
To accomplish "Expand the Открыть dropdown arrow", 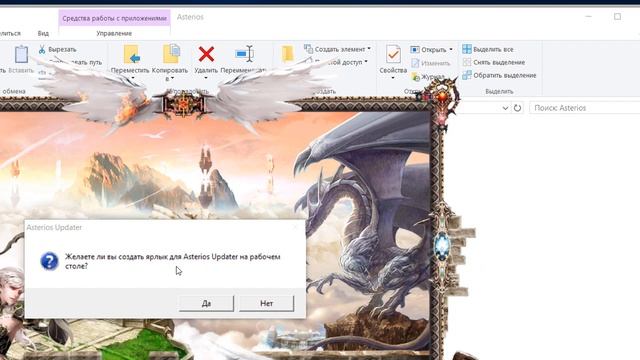I will pyautogui.click(x=451, y=49).
